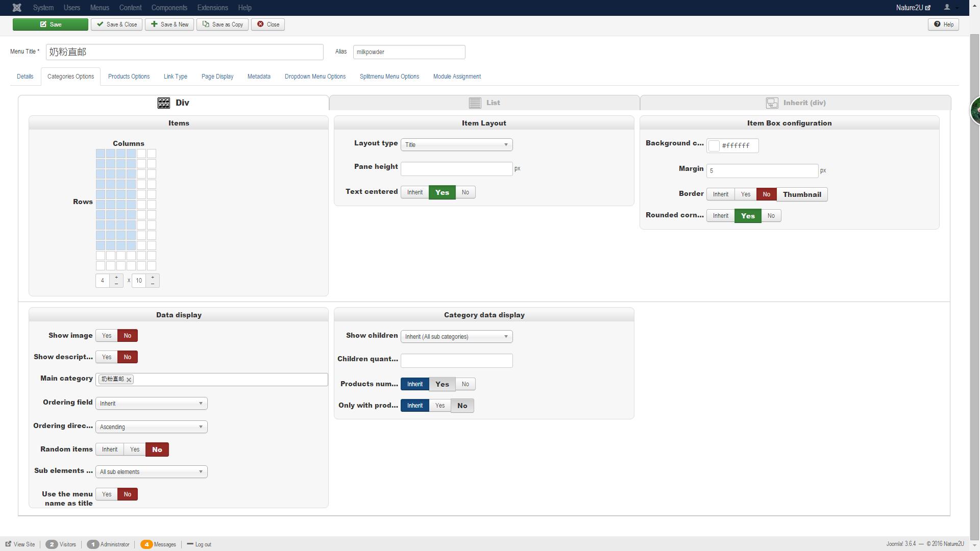
Task: Set Text centered to No
Action: 465,192
